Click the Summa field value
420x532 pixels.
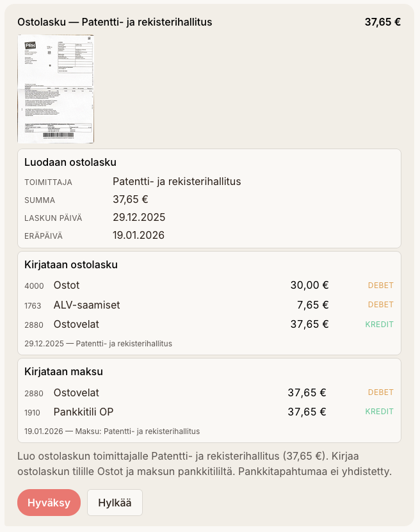[x=131, y=200]
